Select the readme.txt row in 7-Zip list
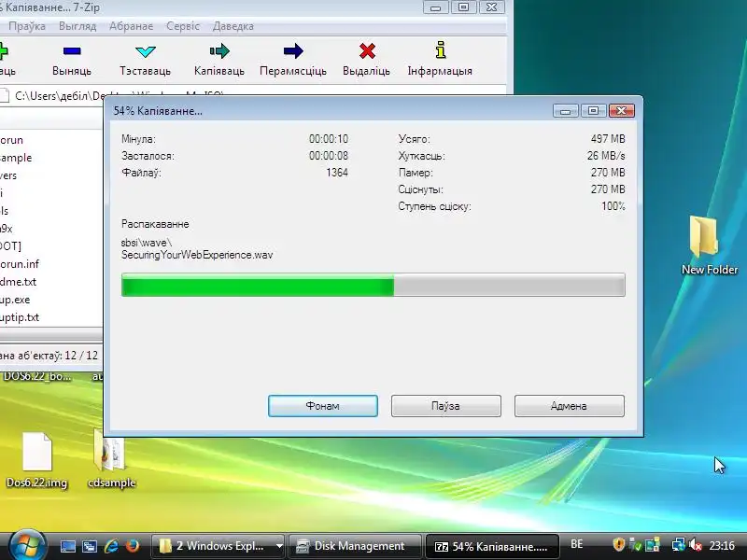The height and width of the screenshot is (560, 747). [x=51, y=282]
